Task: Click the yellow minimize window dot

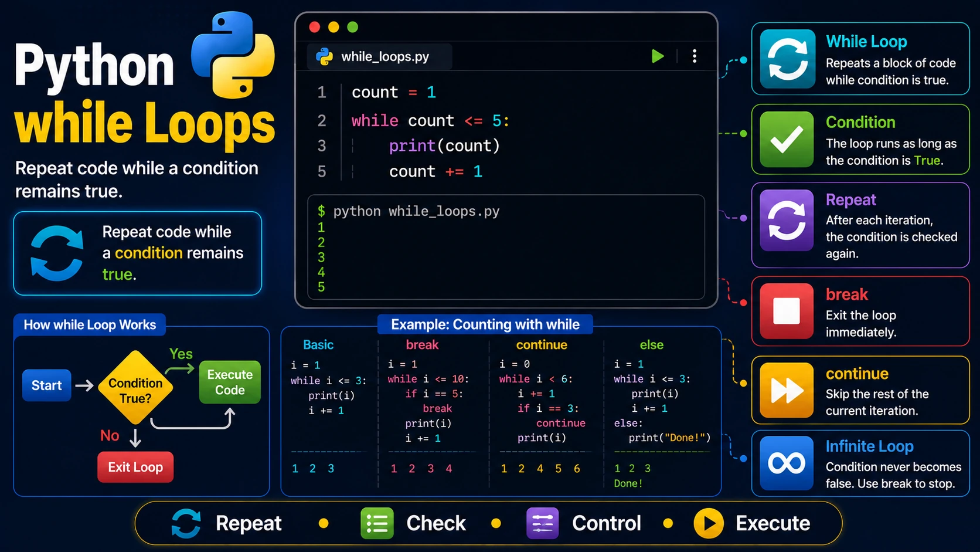Action: tap(334, 27)
